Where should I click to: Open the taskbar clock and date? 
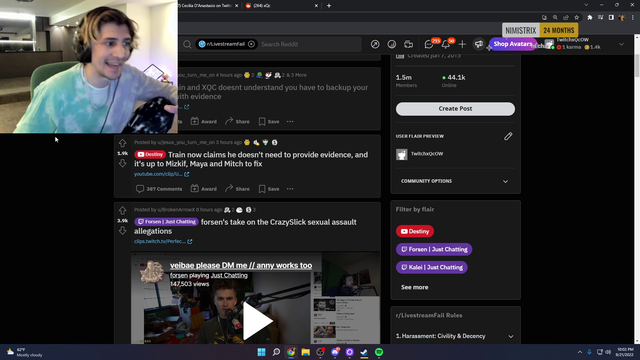(625, 352)
